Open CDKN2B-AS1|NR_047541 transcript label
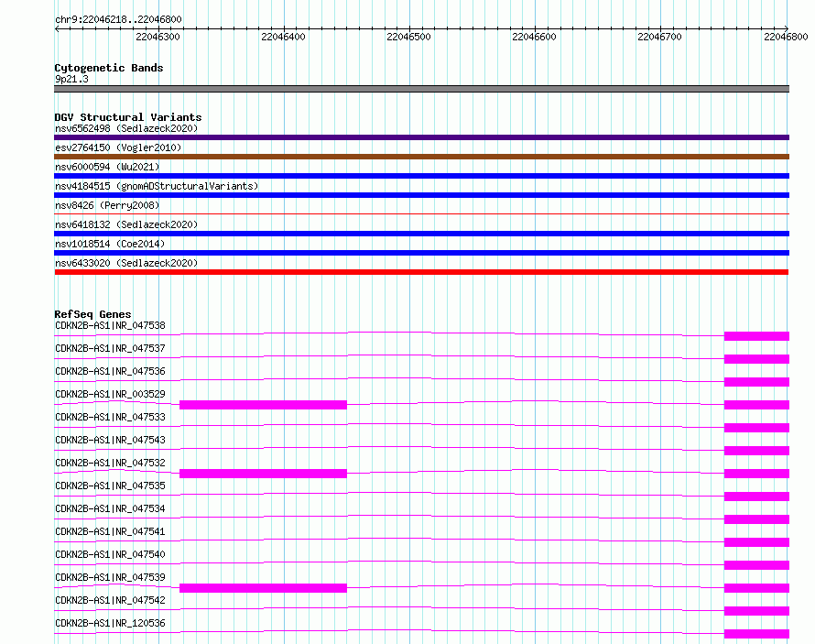815x644 pixels. [x=110, y=531]
